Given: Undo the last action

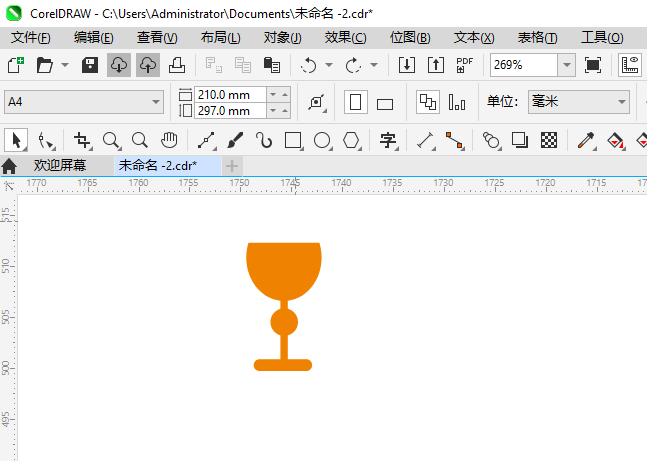Looking at the screenshot, I should [309, 65].
